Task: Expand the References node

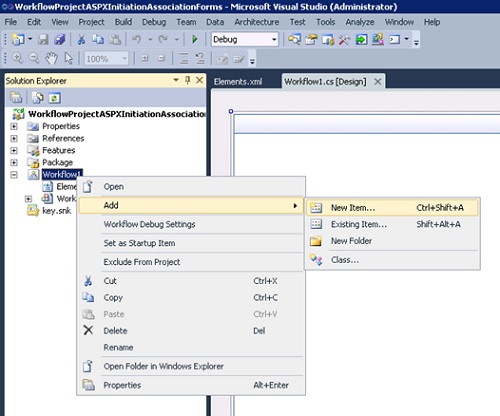Action: 14,138
